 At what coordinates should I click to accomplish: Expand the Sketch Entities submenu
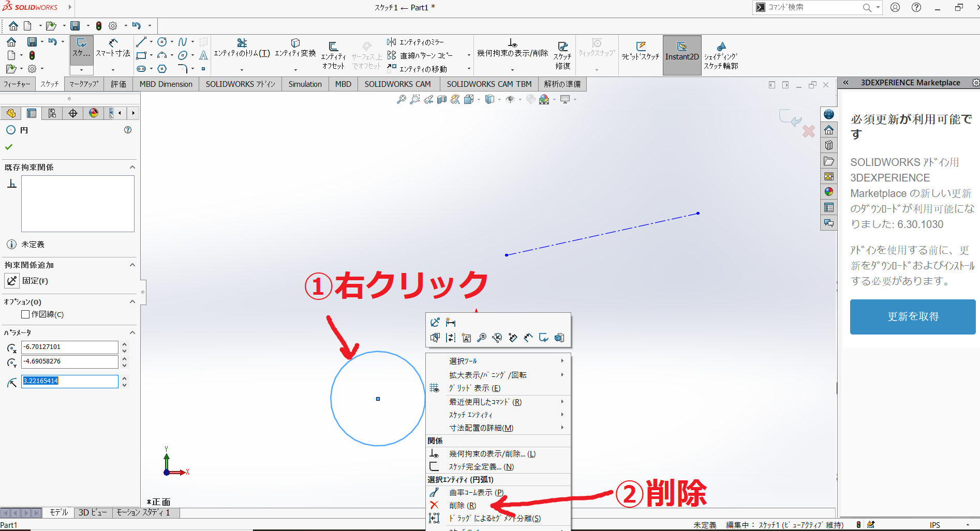[498, 415]
